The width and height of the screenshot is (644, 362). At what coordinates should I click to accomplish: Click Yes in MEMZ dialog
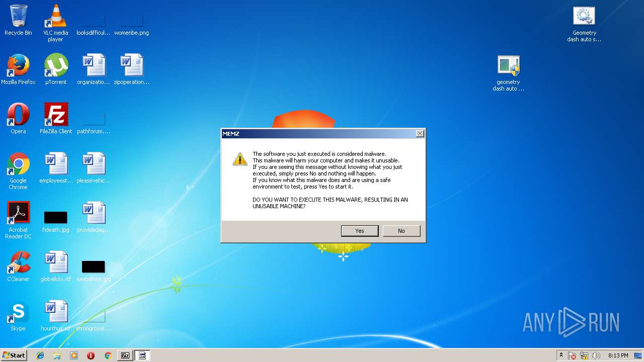(360, 231)
